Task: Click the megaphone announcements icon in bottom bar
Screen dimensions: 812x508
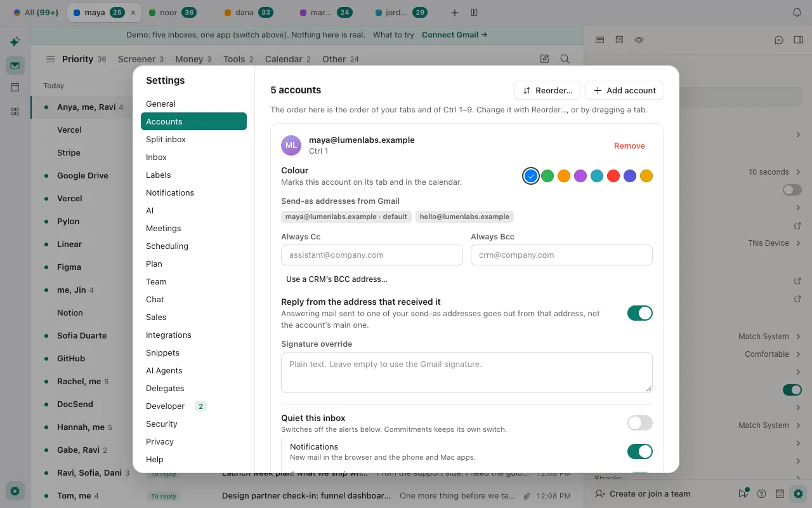Action: tap(743, 493)
